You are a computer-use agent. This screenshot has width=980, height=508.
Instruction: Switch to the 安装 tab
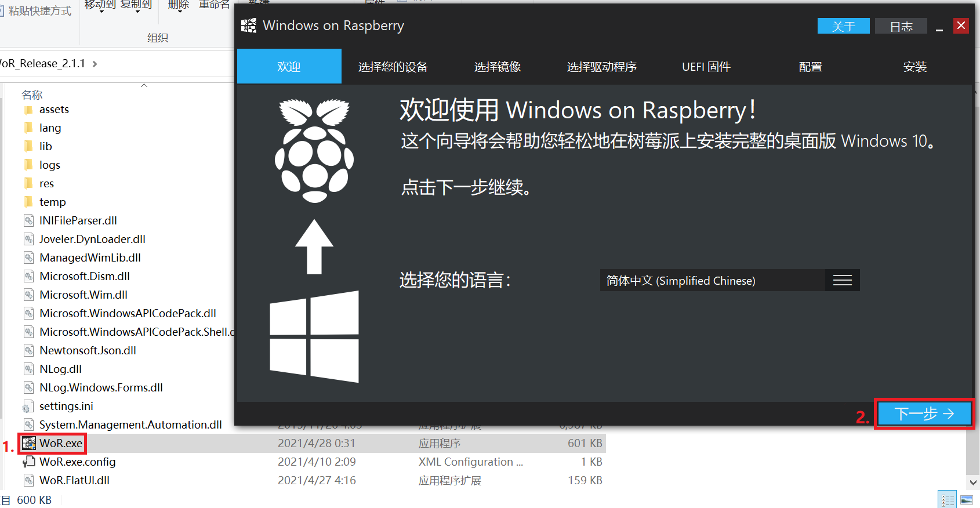click(x=915, y=67)
